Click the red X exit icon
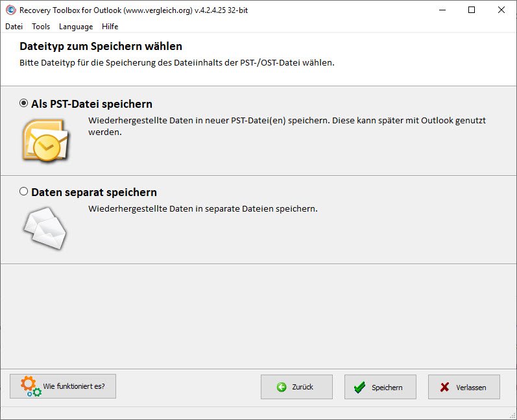Image resolution: width=517 pixels, height=420 pixels. pos(444,387)
